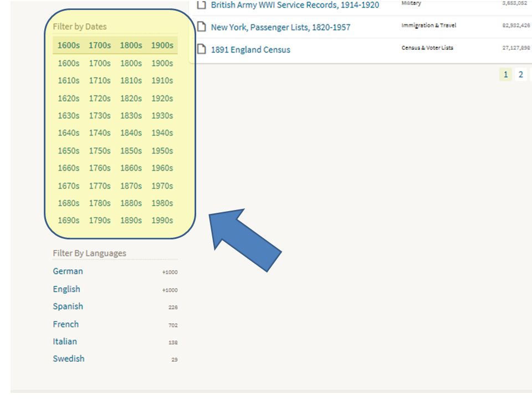Choose the bold 1800s century header

point(131,45)
